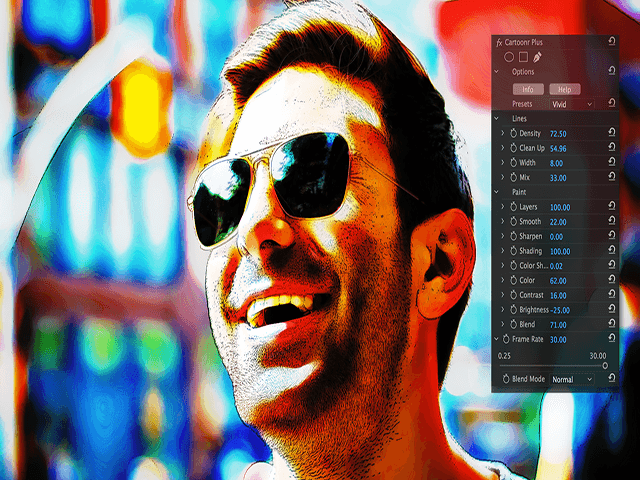This screenshot has height=480, width=640.
Task: Reset the Mix parameter
Action: (611, 176)
